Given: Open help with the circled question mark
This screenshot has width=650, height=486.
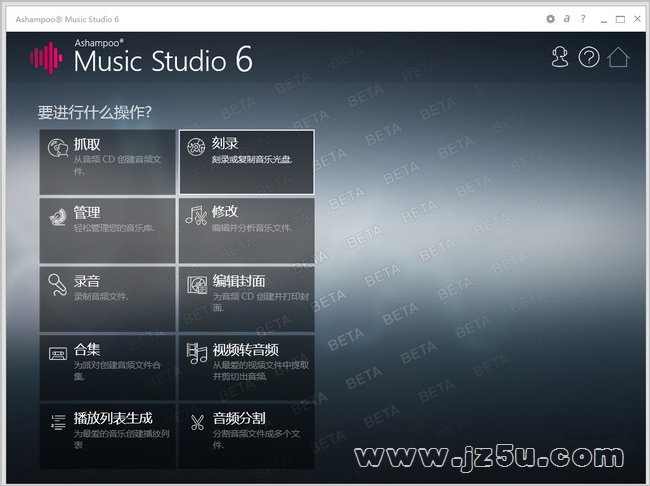Looking at the screenshot, I should click(x=589, y=57).
